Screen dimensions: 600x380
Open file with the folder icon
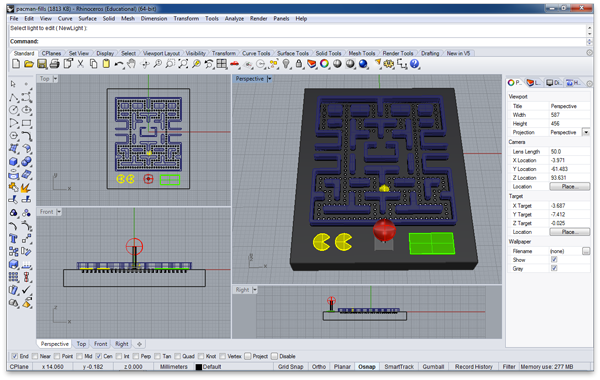(x=29, y=64)
